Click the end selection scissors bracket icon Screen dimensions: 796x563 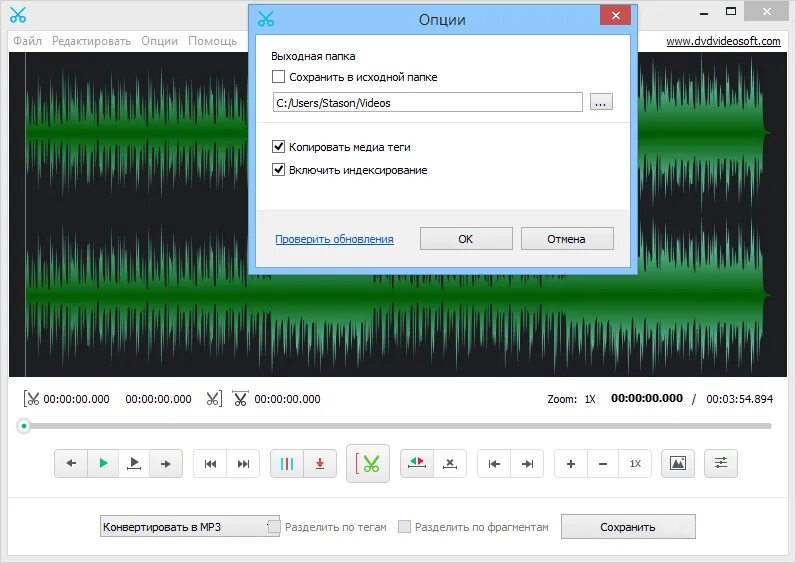tap(214, 399)
